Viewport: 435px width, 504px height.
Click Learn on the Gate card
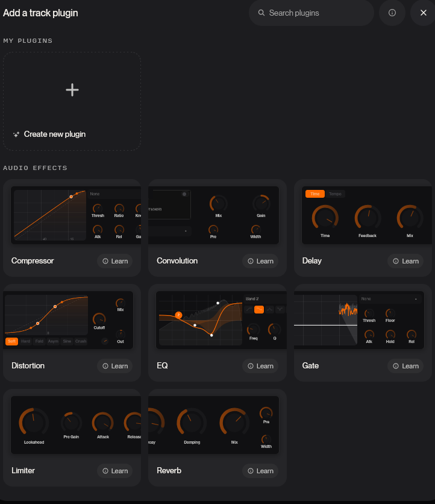click(405, 366)
